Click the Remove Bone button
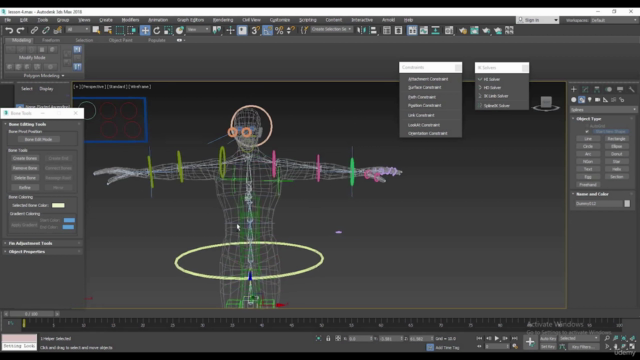Screen dimensions: 640x360 point(25,168)
